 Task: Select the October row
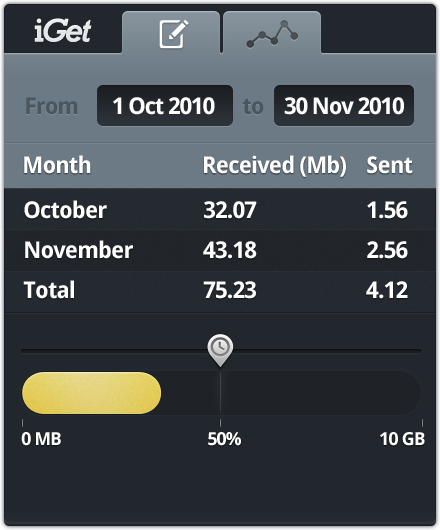(x=220, y=210)
